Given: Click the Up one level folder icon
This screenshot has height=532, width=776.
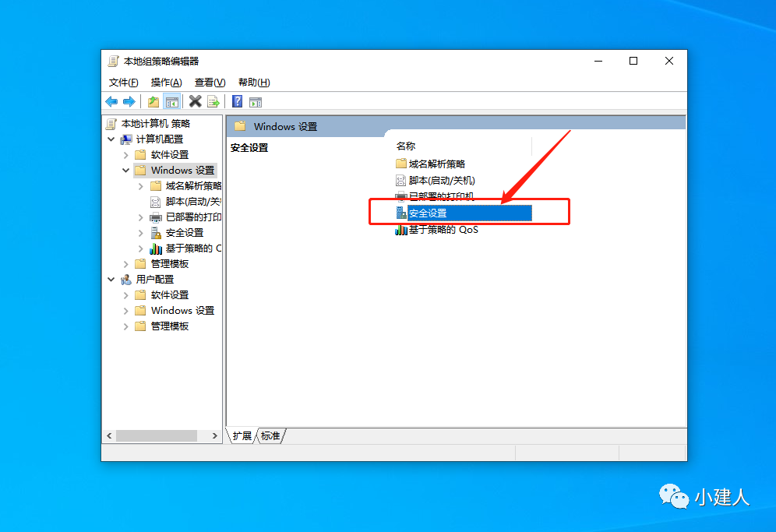Looking at the screenshot, I should point(153,102).
